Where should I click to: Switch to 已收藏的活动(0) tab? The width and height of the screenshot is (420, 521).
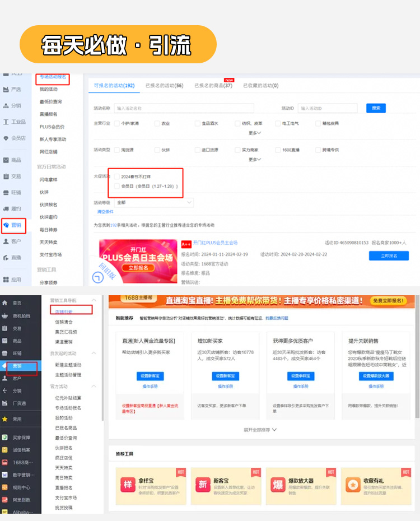coord(260,85)
